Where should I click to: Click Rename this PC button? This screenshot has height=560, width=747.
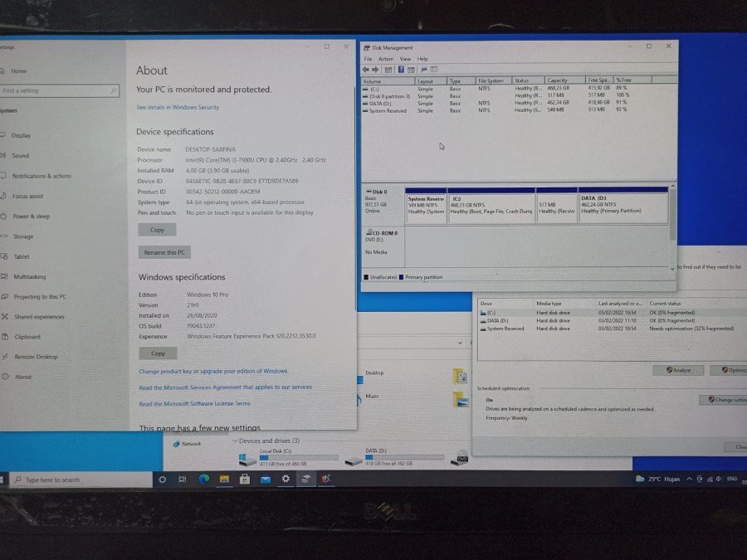164,252
